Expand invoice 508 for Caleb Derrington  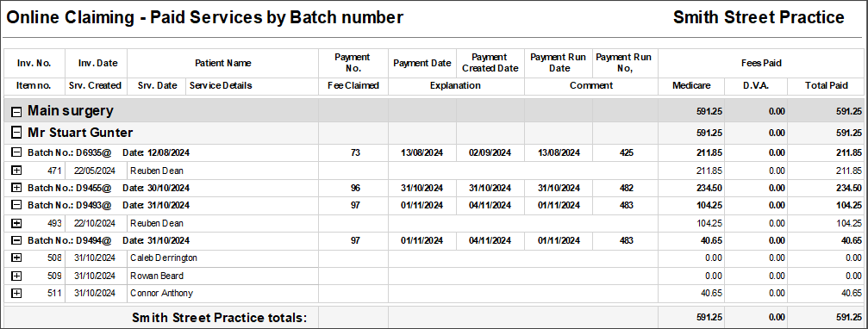tap(16, 258)
